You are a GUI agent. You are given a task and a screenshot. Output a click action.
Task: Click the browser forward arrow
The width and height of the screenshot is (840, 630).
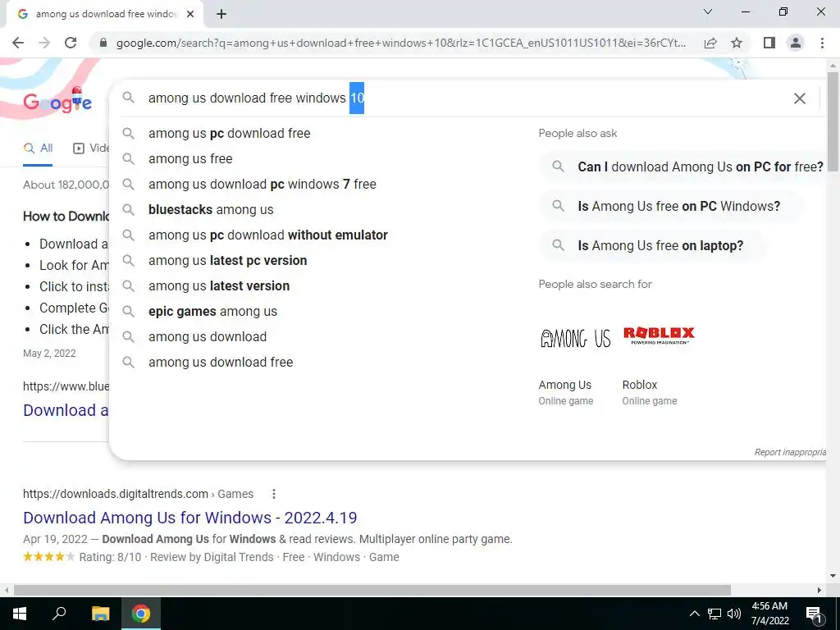[x=44, y=43]
